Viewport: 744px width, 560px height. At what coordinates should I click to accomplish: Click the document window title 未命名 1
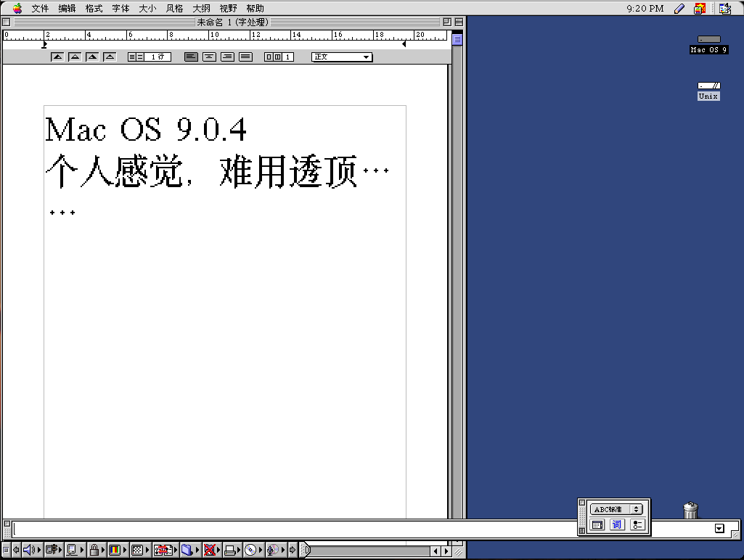click(232, 22)
